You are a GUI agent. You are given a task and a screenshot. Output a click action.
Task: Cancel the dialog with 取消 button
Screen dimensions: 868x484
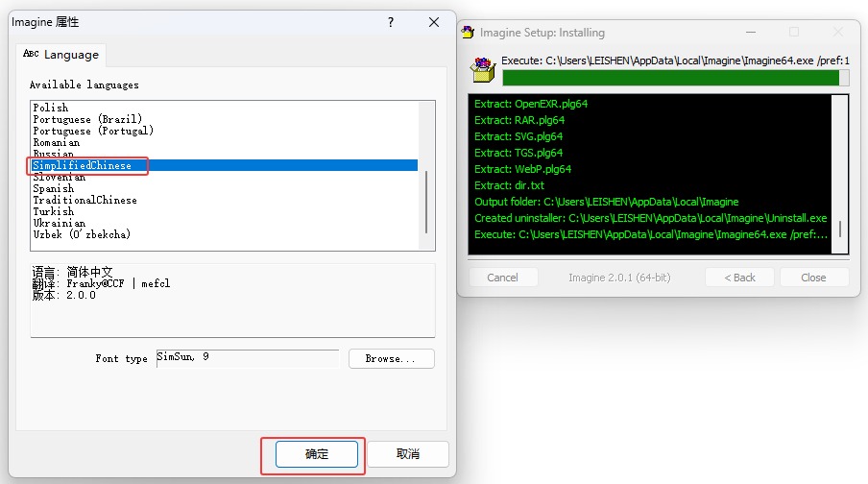point(408,454)
